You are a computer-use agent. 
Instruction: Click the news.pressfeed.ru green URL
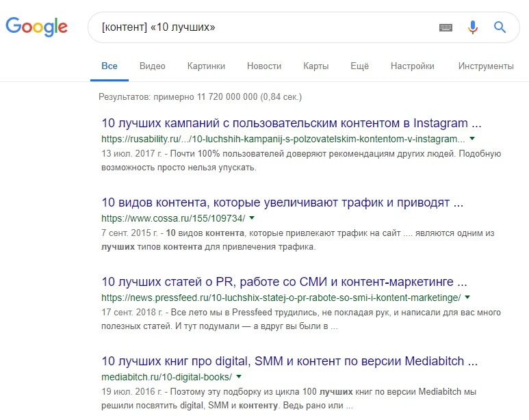[281, 298]
